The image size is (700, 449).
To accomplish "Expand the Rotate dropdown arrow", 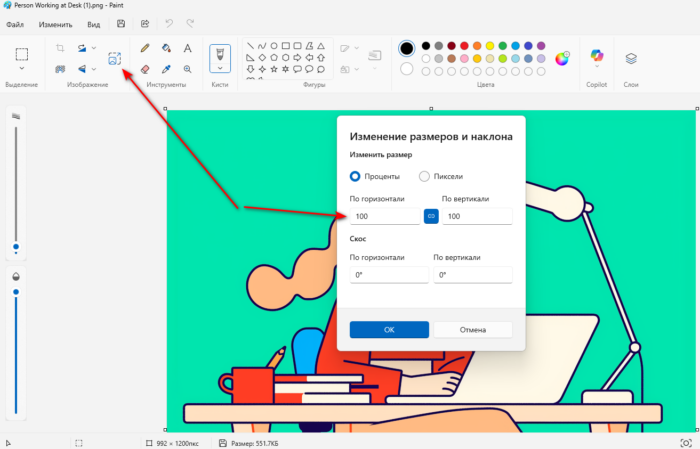I will (94, 48).
